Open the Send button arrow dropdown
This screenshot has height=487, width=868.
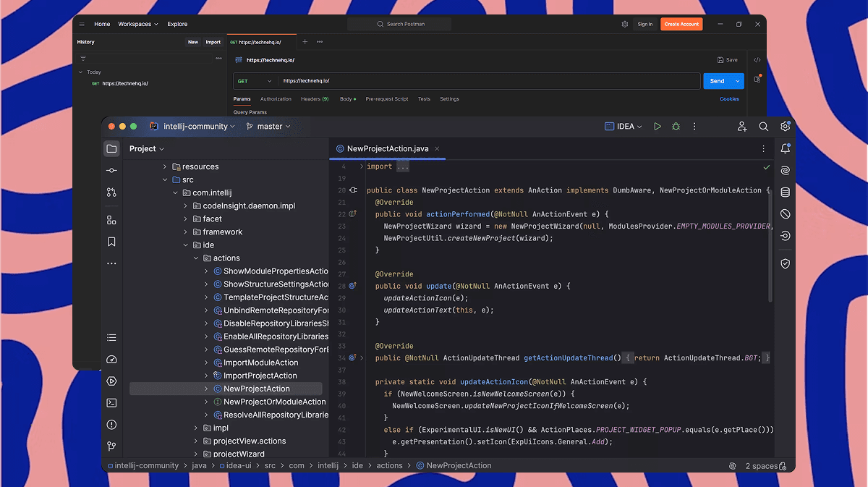pos(737,81)
